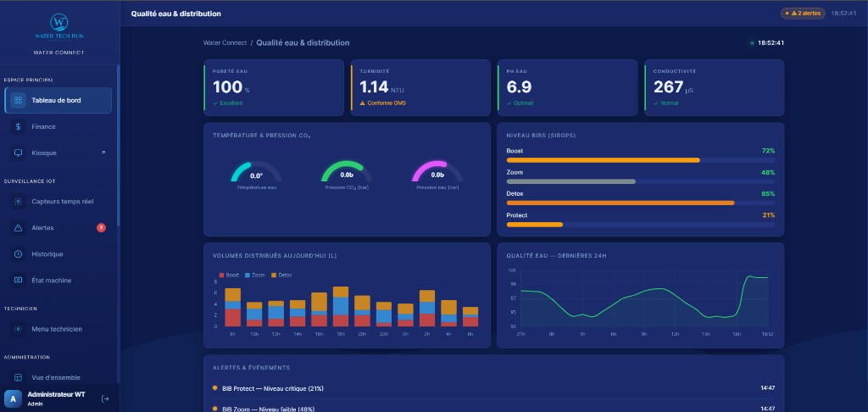Toggle the Zoom legend entry
The width and height of the screenshot is (868, 412).
tap(255, 276)
